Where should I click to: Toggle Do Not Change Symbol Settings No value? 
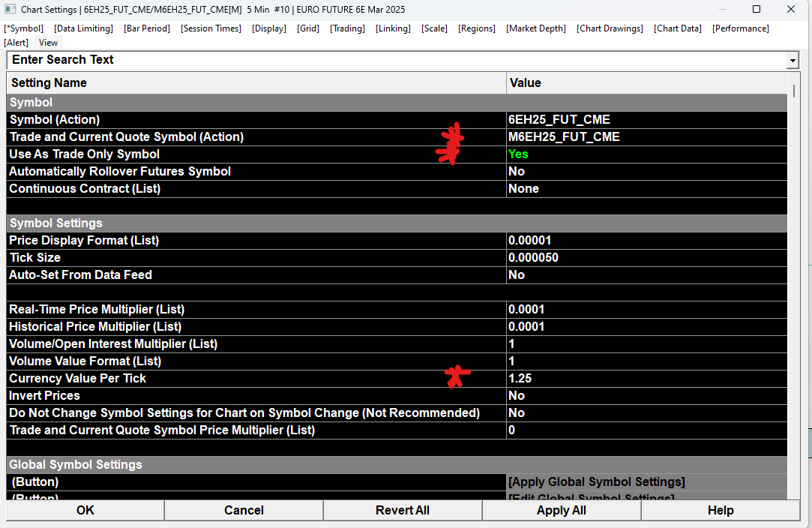point(646,413)
